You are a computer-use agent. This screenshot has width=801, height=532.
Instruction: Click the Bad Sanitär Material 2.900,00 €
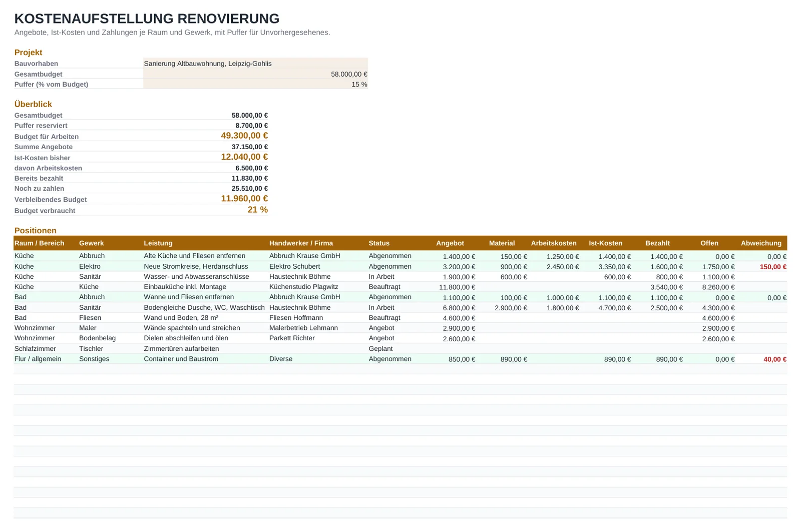511,308
